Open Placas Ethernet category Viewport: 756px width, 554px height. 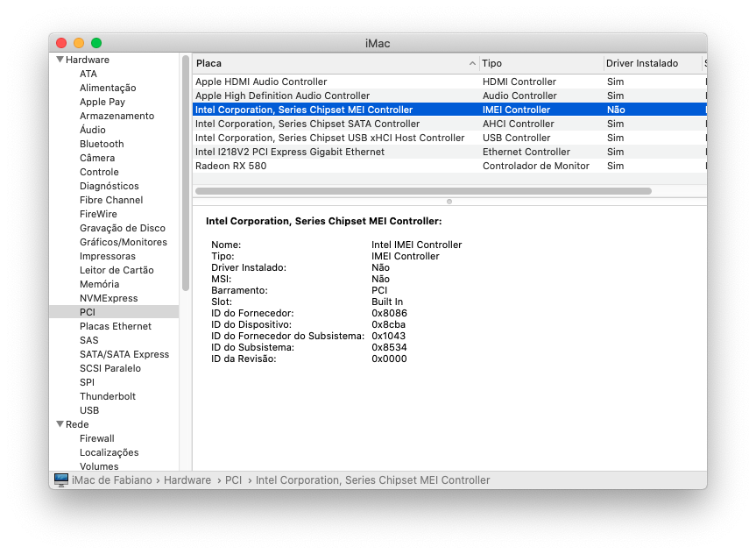tap(116, 326)
